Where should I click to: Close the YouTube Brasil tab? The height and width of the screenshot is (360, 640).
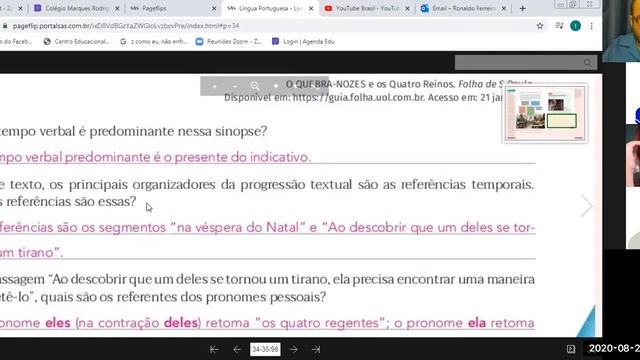click(407, 8)
